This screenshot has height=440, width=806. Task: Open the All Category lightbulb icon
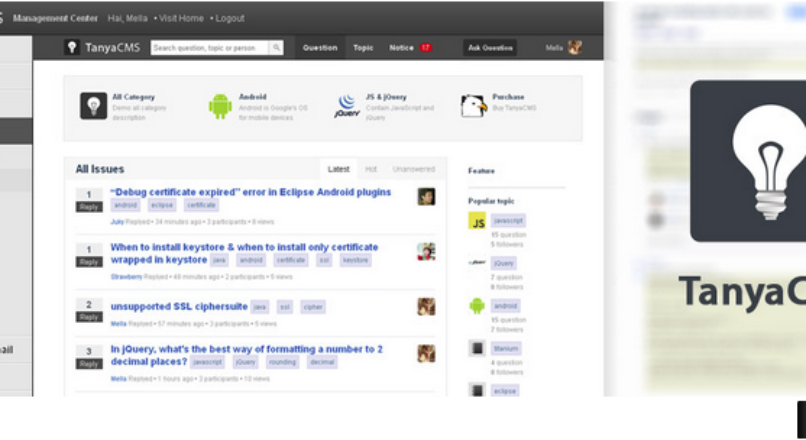point(94,106)
